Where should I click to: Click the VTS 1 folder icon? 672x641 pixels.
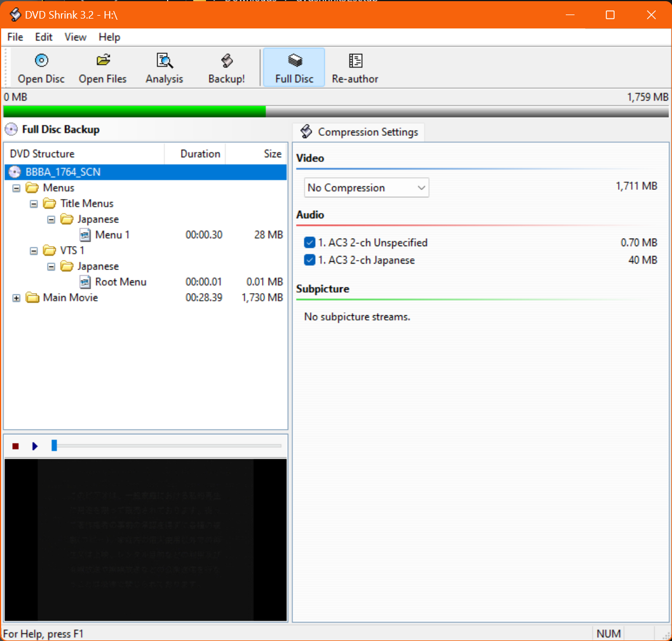point(49,250)
